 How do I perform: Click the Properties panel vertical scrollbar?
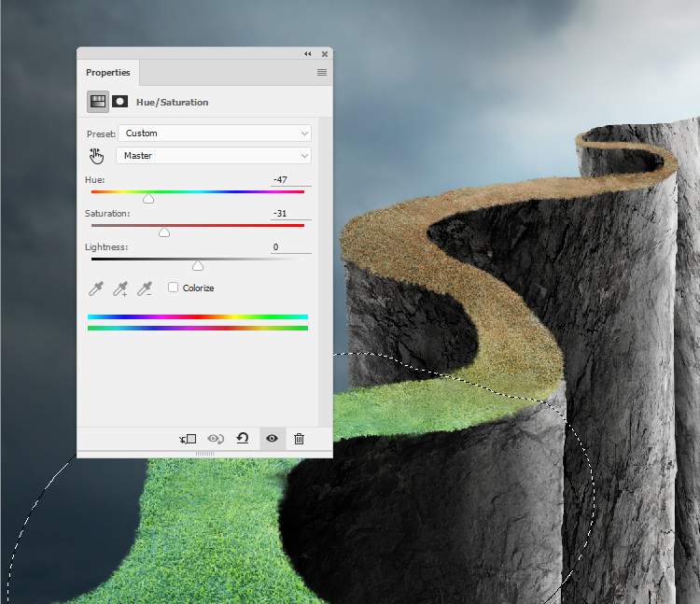pyautogui.click(x=325, y=272)
